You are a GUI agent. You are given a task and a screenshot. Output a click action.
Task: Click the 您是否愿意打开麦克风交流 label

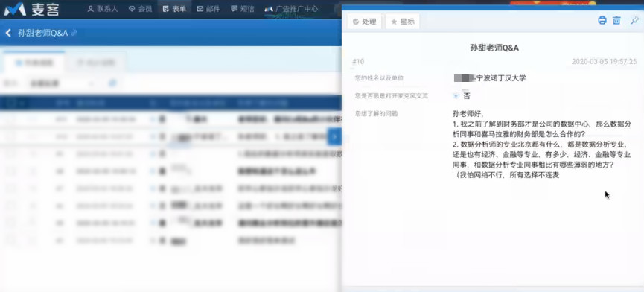[392, 95]
